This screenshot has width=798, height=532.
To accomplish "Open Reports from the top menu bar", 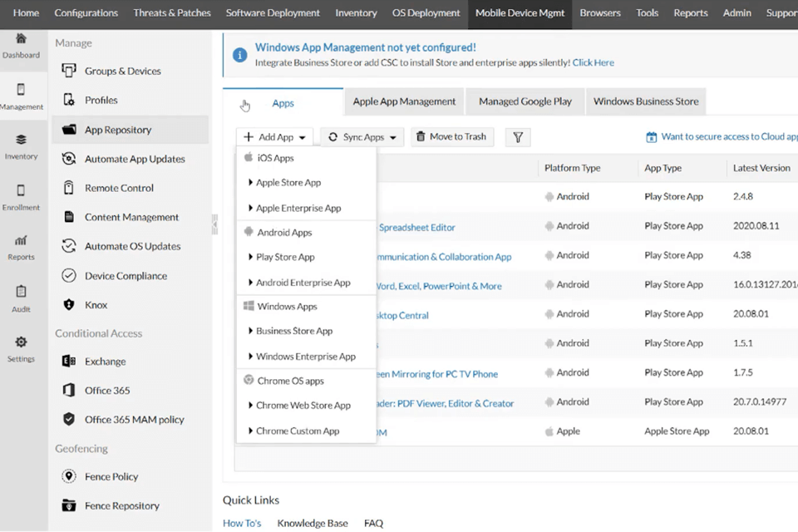I will (690, 12).
